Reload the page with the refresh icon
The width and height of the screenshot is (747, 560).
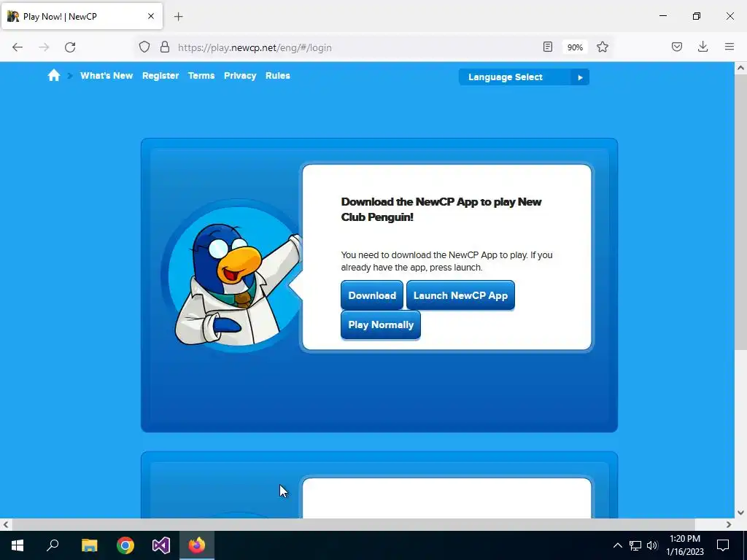pyautogui.click(x=70, y=47)
